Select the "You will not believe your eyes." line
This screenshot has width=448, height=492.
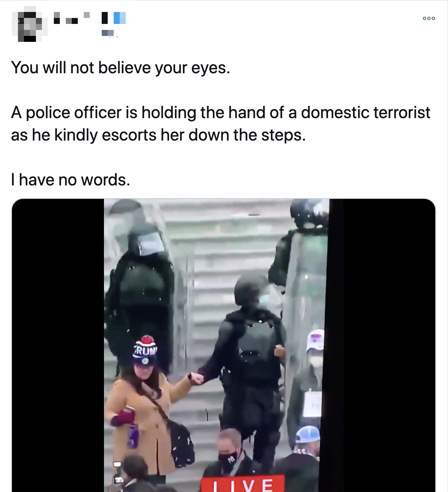click(120, 68)
